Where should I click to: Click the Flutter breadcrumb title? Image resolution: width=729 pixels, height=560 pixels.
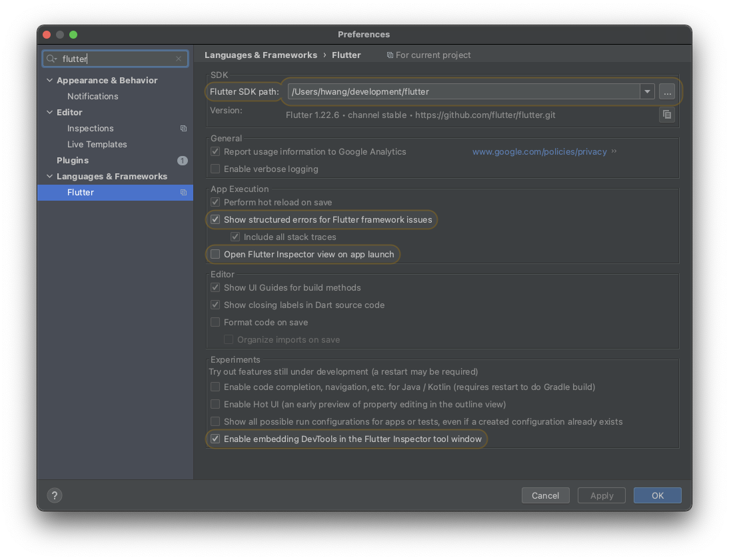(x=346, y=55)
